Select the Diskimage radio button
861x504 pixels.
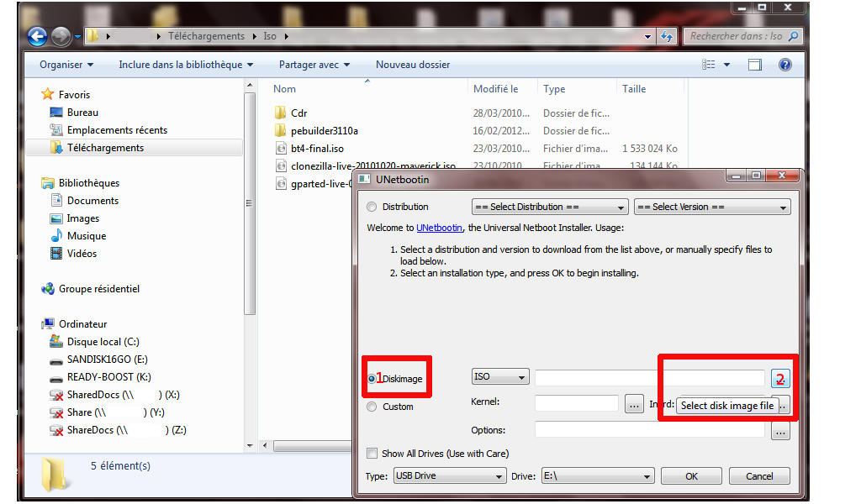372,379
